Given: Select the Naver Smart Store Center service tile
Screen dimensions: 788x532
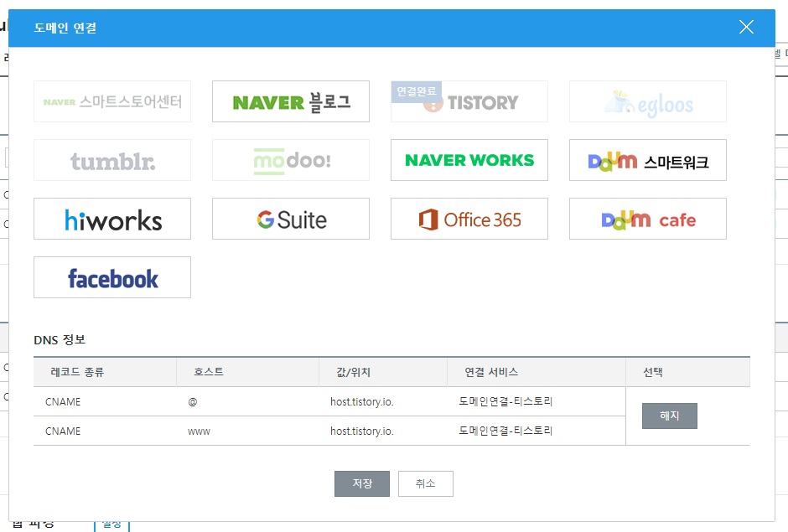Looking at the screenshot, I should pos(112,101).
